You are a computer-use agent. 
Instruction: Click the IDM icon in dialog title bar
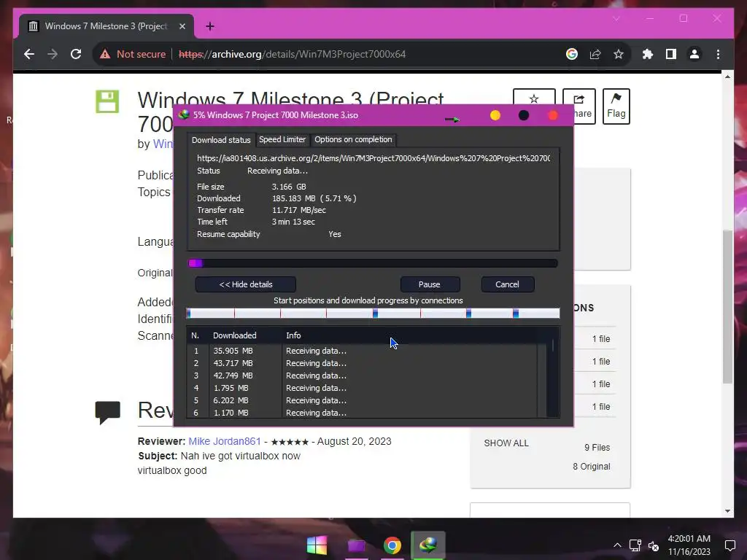183,114
